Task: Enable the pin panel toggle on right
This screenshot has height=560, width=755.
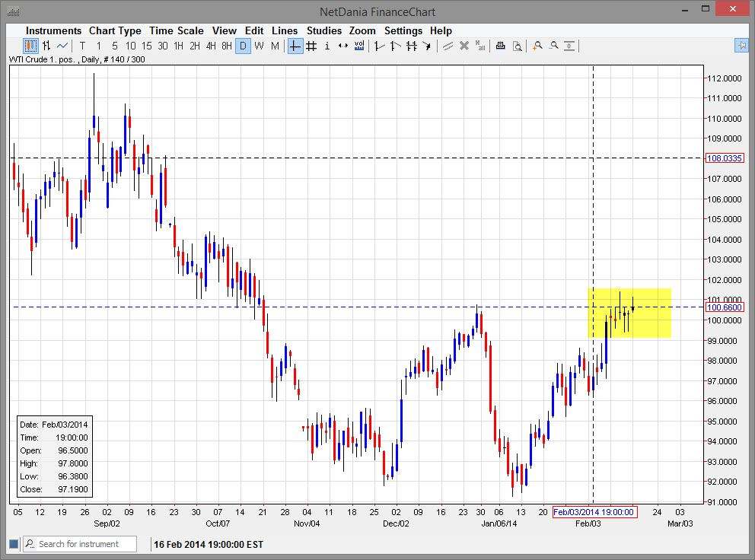Action: tap(742, 46)
